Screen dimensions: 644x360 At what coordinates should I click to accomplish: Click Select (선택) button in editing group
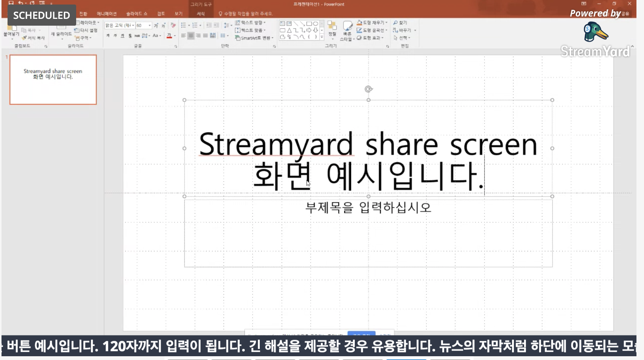coord(402,38)
